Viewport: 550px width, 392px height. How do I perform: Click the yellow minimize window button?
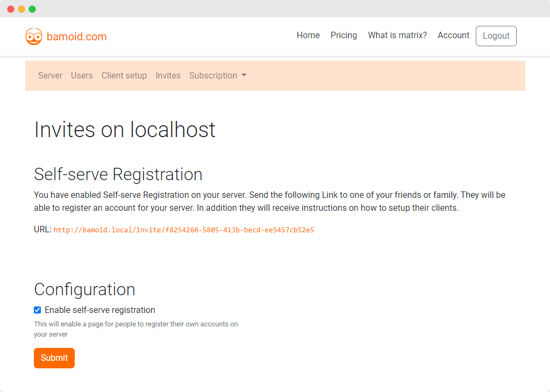(22, 9)
